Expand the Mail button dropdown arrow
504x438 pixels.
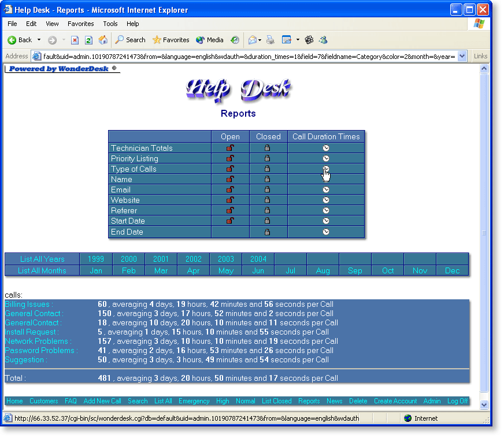[260, 40]
